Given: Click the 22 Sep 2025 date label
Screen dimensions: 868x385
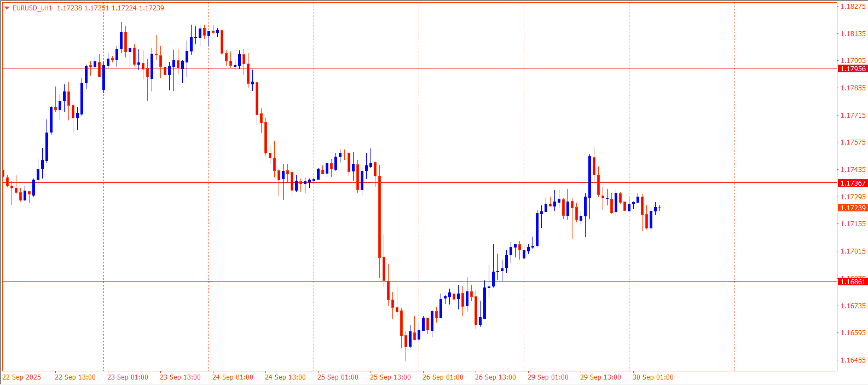Looking at the screenshot, I should click(22, 377).
